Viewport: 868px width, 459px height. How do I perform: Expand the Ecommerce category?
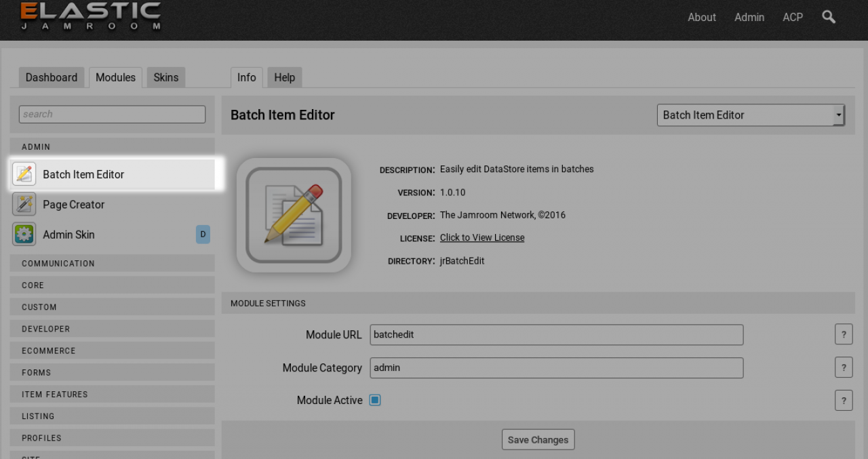(x=112, y=351)
